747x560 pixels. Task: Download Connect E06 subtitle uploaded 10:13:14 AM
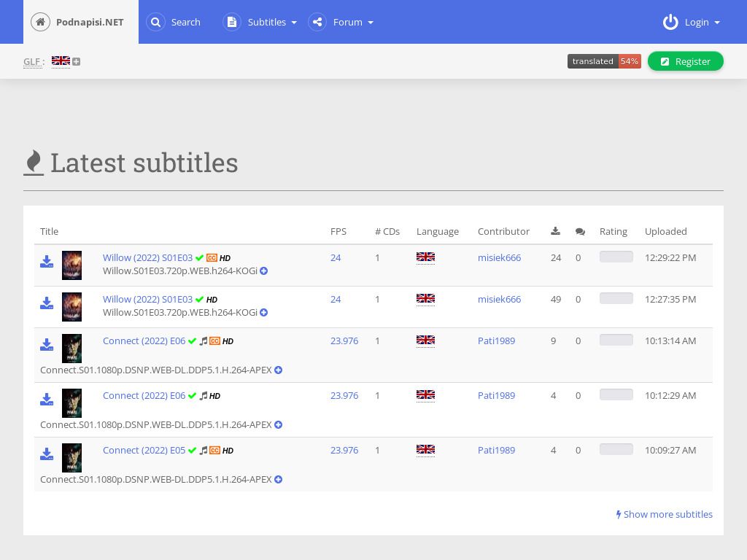(47, 344)
